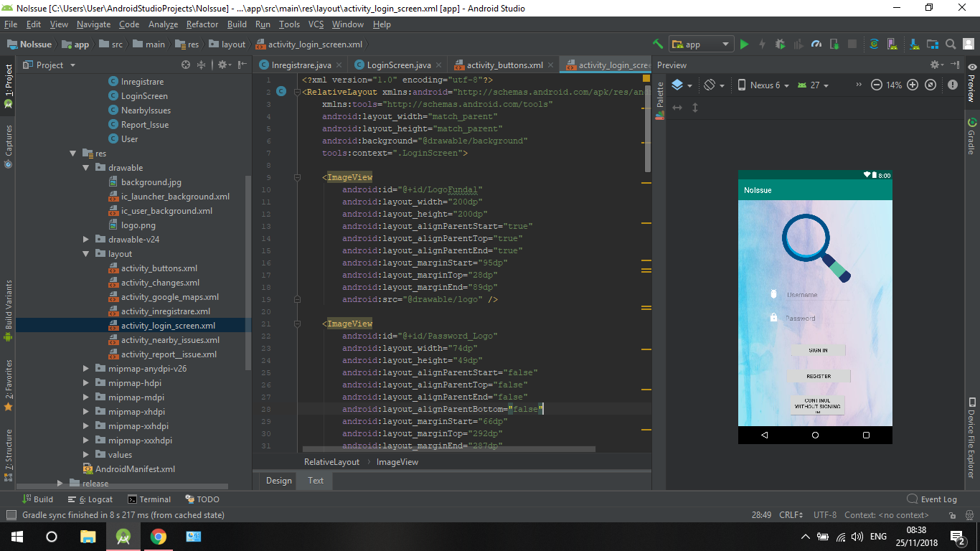This screenshot has width=980, height=551.
Task: Run the app with green play button
Action: pos(744,44)
